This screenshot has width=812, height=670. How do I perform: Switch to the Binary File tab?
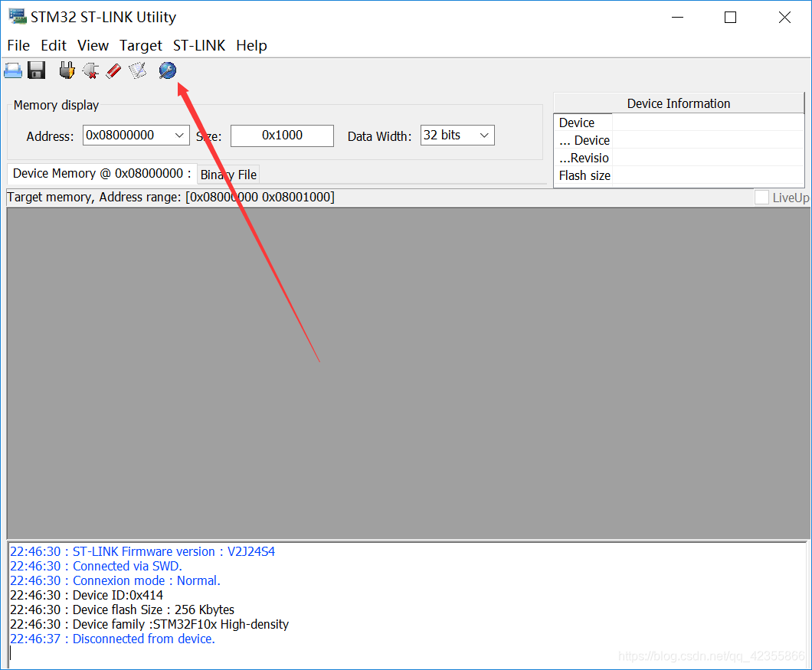coord(228,175)
